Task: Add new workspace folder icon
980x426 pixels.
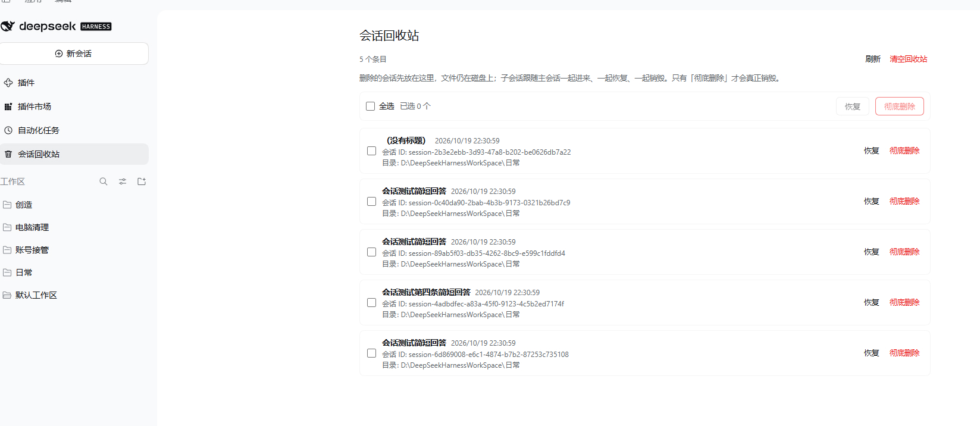Action: (x=142, y=181)
